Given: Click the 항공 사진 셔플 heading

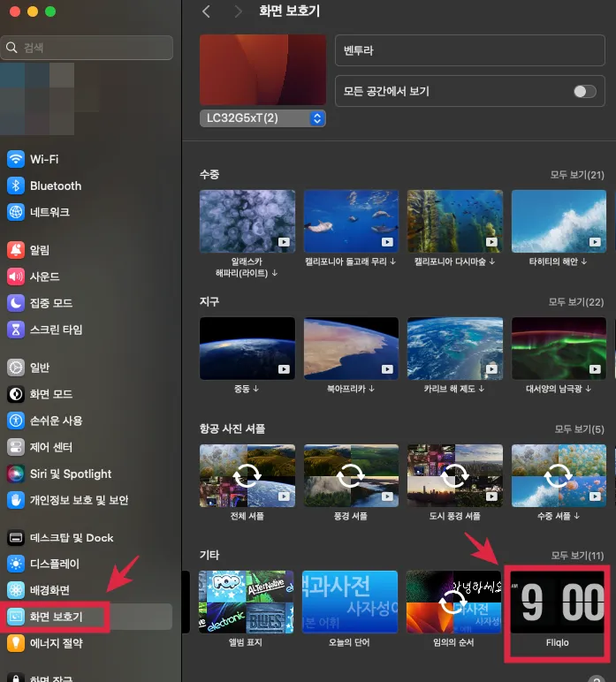Looking at the screenshot, I should click(x=232, y=428).
